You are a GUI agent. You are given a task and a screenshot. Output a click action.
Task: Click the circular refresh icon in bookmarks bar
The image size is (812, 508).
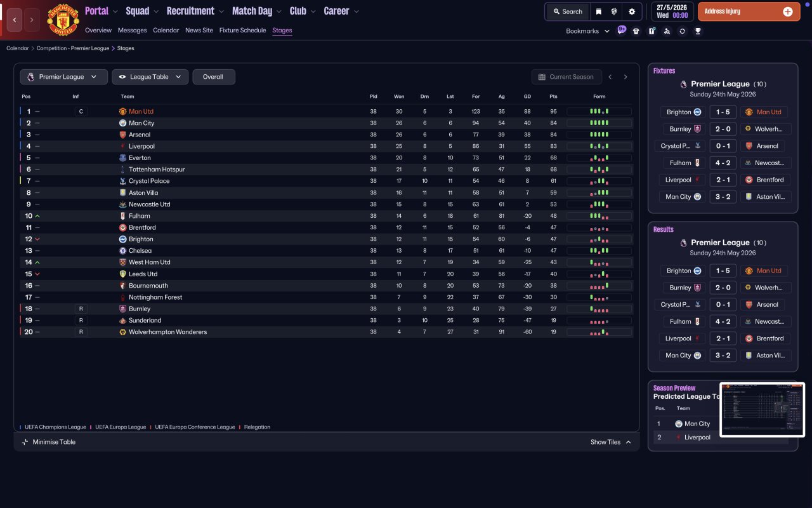(x=682, y=31)
